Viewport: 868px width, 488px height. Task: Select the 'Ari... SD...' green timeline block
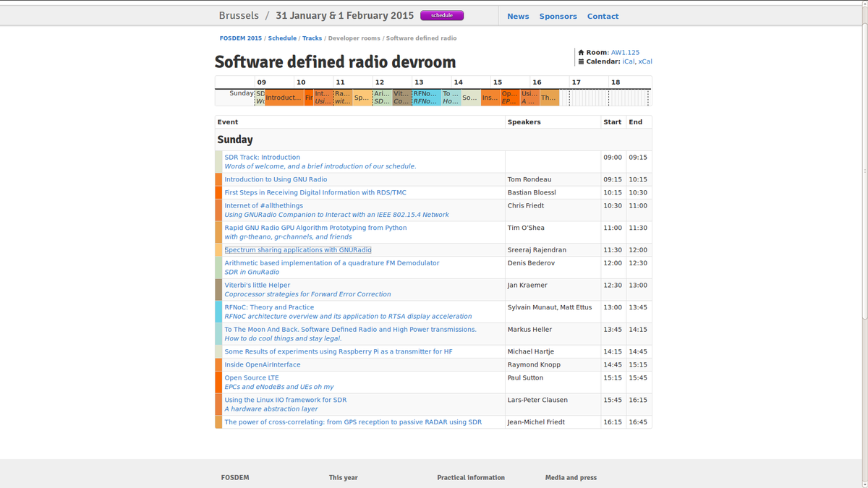point(382,98)
